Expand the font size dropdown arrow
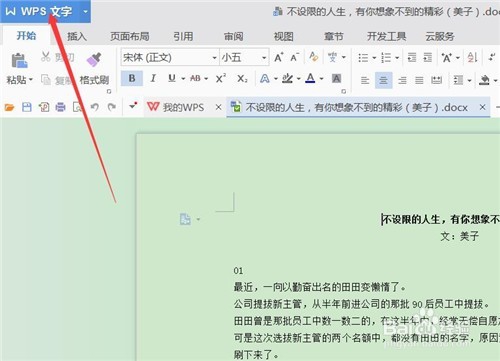The image size is (500, 361). click(x=264, y=58)
